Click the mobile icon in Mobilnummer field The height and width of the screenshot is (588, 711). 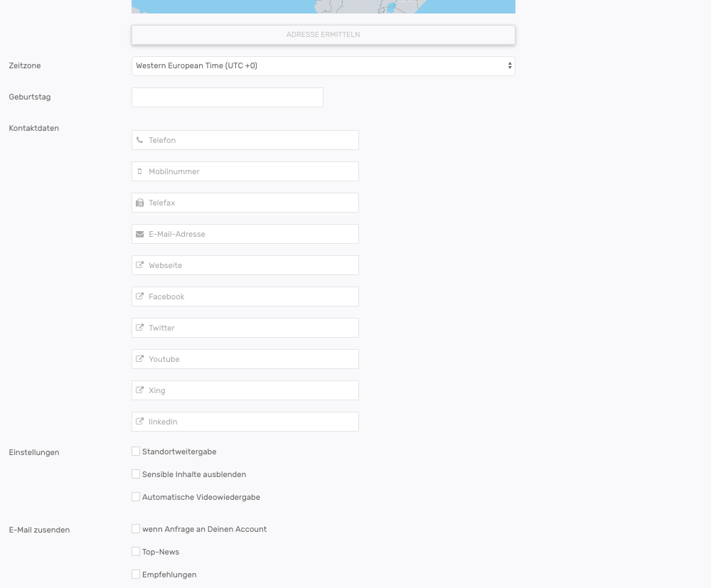click(x=139, y=171)
